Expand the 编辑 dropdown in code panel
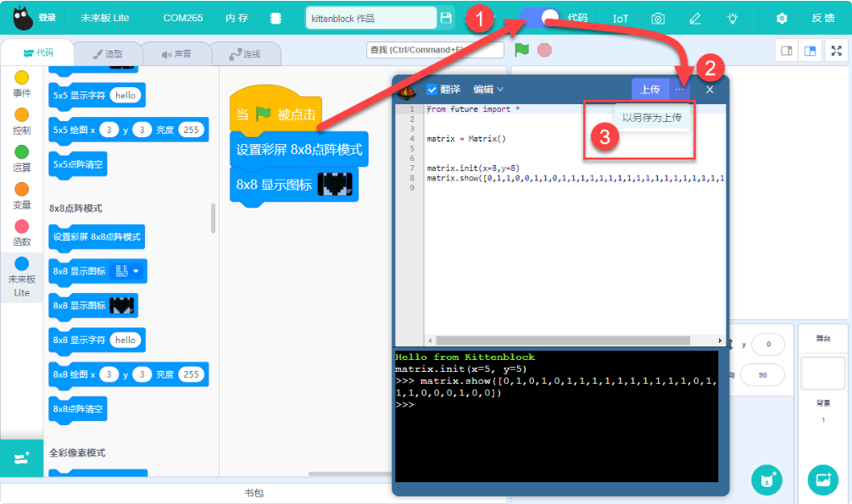 [488, 90]
